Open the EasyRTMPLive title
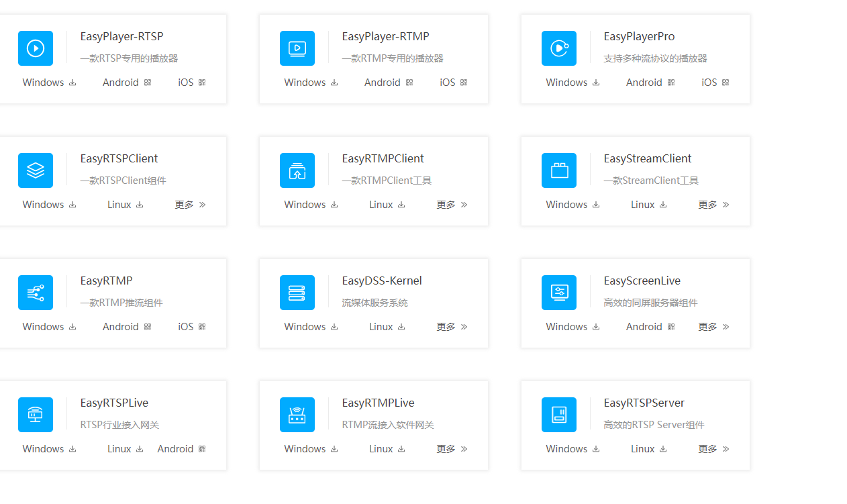The image size is (847, 504). click(x=378, y=403)
